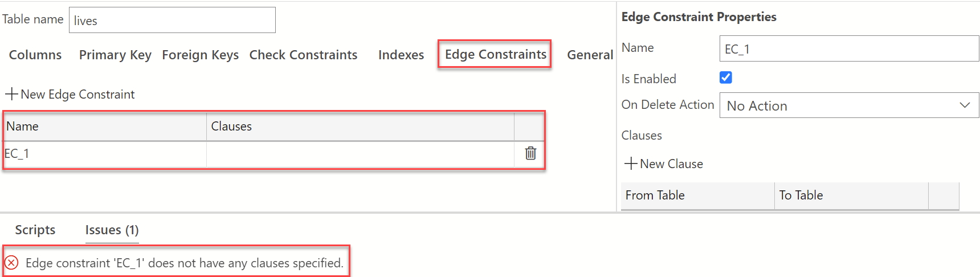The image size is (980, 277).
Task: Select the Edge Constraints tab
Action: point(495,54)
